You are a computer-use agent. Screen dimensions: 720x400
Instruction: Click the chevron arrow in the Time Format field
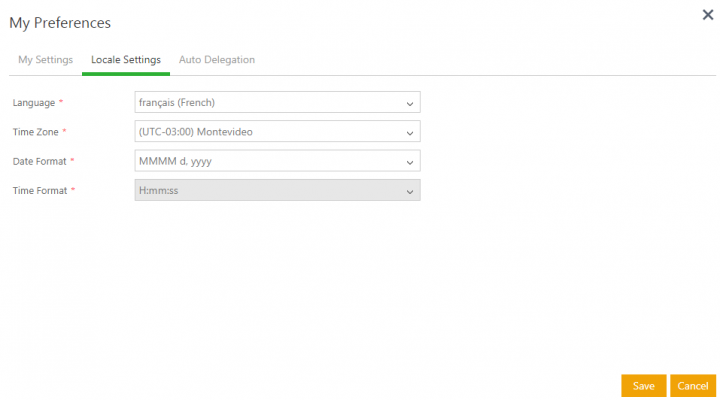point(409,190)
